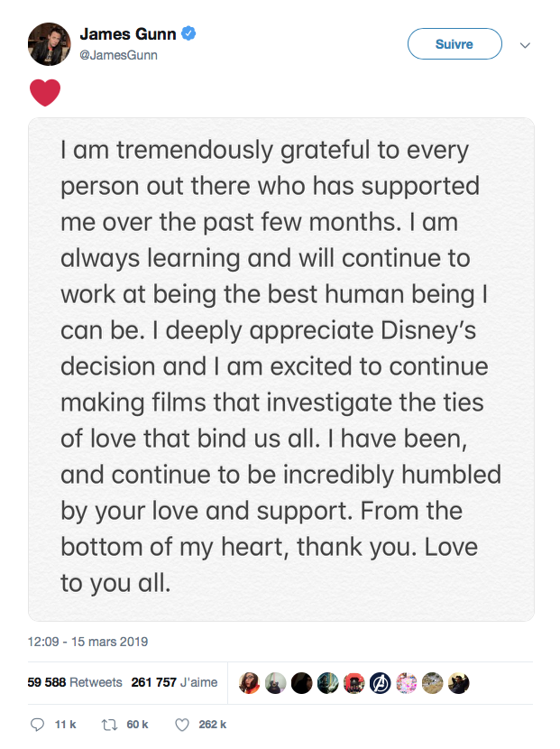The height and width of the screenshot is (749, 560).
Task: Open the 12:09 - 15 mars 2019 timestamp
Action: click(87, 641)
